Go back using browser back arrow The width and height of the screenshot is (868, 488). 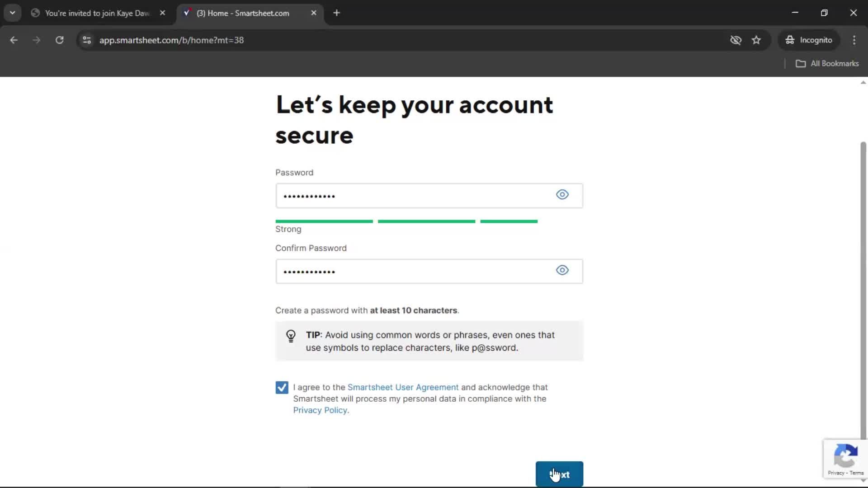point(14,40)
